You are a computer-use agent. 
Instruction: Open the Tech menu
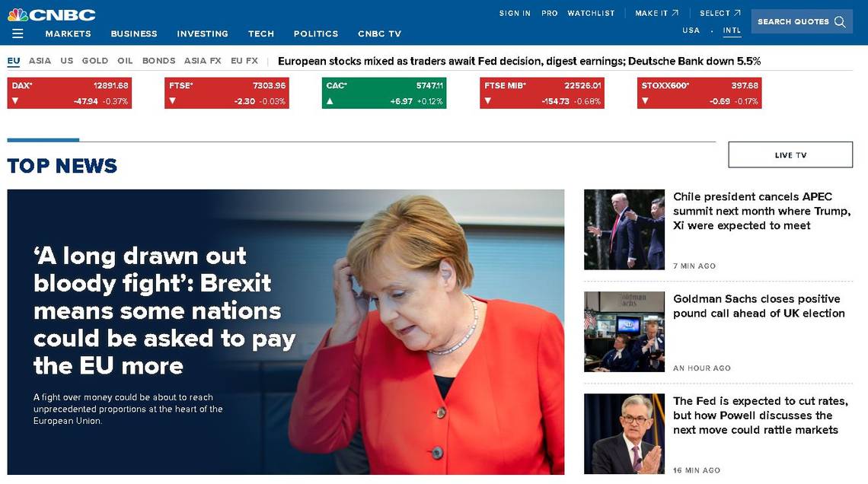261,33
